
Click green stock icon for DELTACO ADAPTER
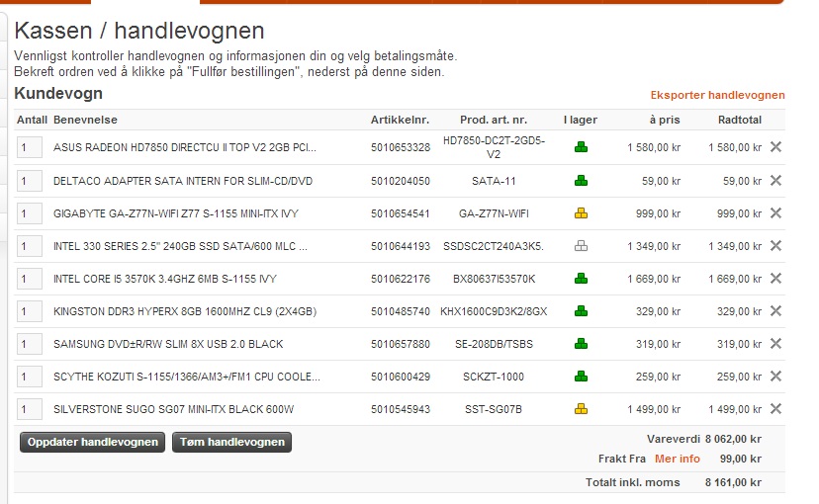point(581,181)
